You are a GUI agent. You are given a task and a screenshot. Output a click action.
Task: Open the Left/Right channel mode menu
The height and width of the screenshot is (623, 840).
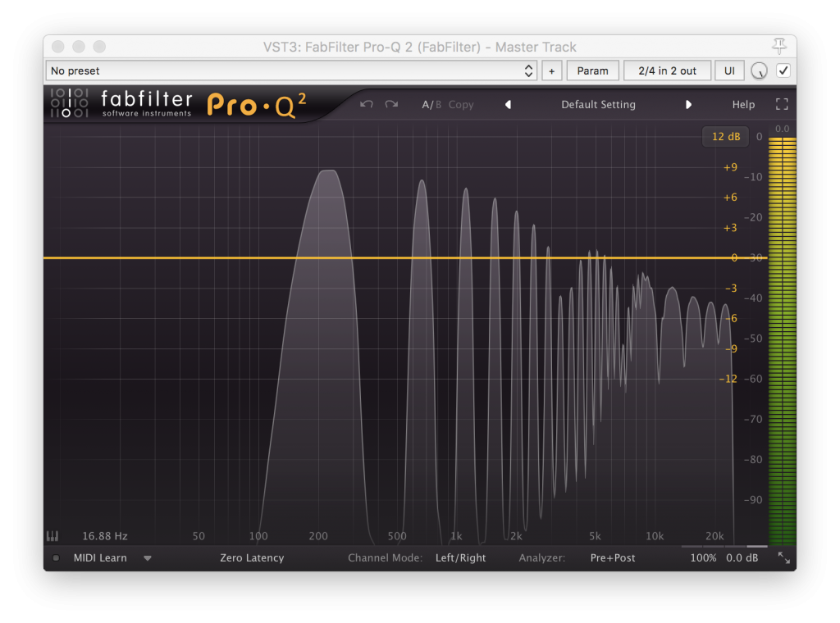(x=461, y=557)
